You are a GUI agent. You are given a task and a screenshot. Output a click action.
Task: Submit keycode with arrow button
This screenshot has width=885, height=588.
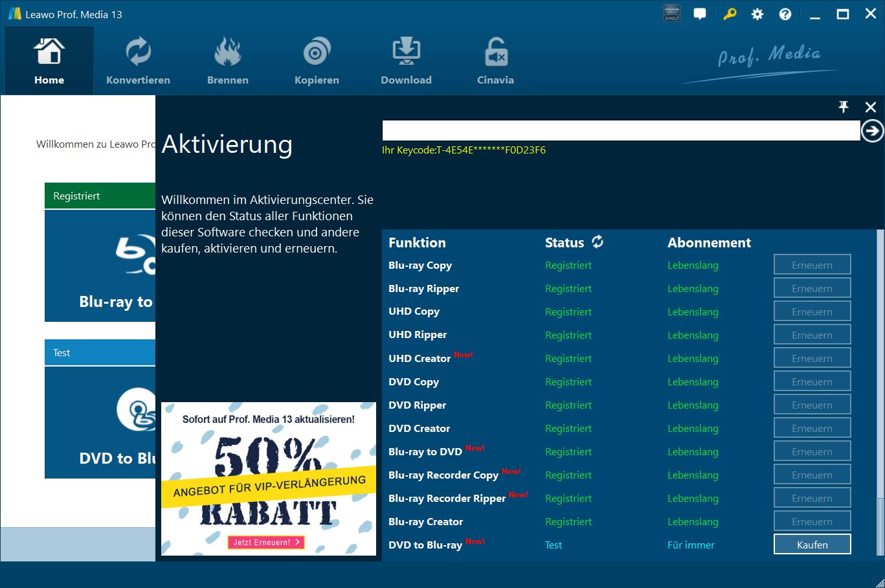(872, 131)
